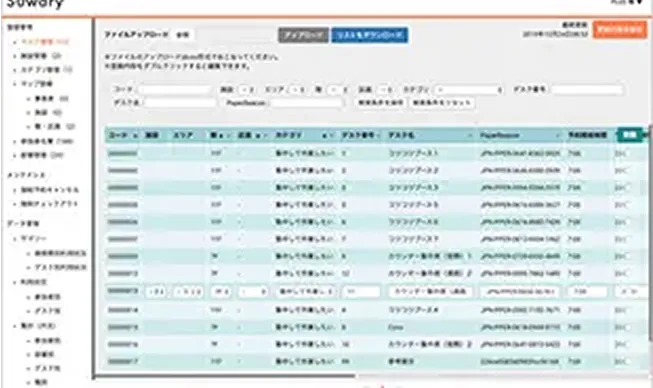The height and width of the screenshot is (388, 653).
Task: Open the first small filter dropdown after code
Action: coord(247,90)
